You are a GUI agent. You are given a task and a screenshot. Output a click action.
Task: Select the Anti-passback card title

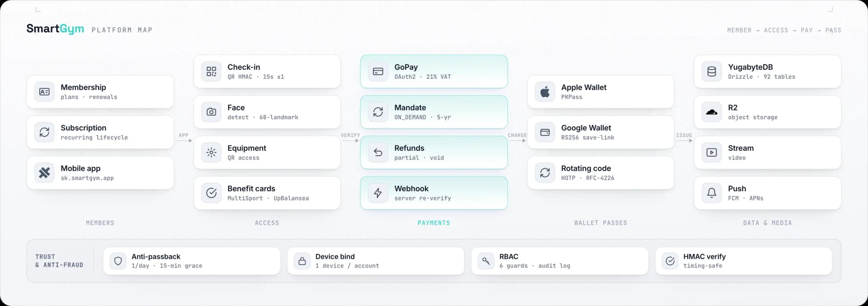pyautogui.click(x=156, y=257)
